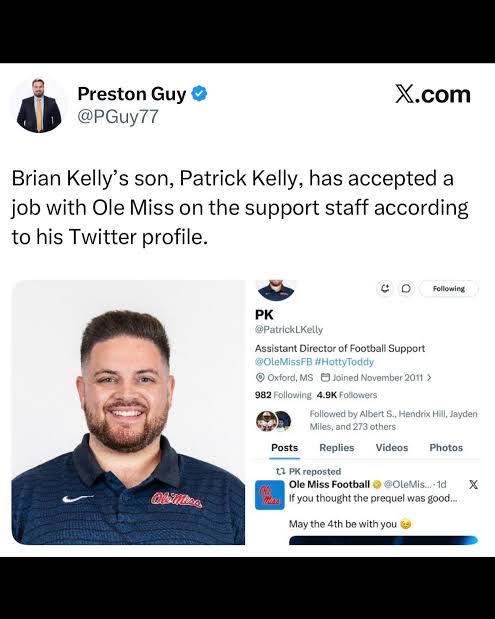Open Patrick Kelly's headshot photo
The height and width of the screenshot is (619, 495).
pos(128,412)
